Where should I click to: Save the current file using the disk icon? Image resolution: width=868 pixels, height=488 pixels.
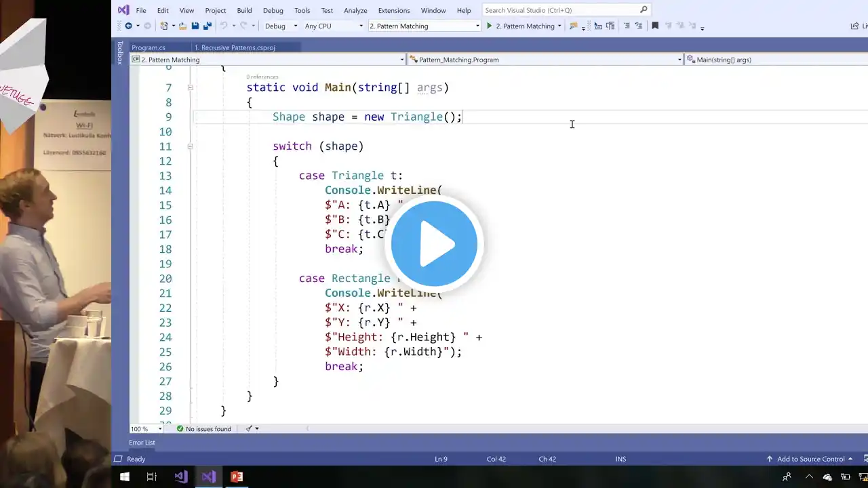[x=195, y=26]
